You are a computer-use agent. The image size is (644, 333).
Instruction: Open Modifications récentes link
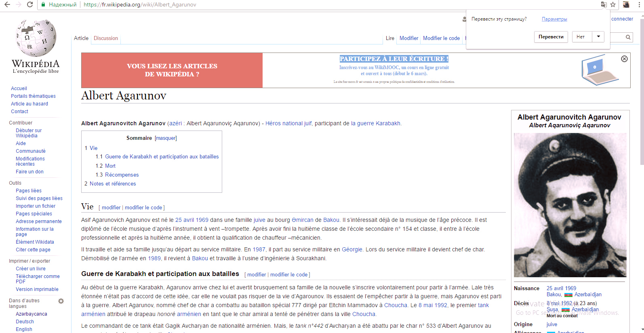point(30,161)
